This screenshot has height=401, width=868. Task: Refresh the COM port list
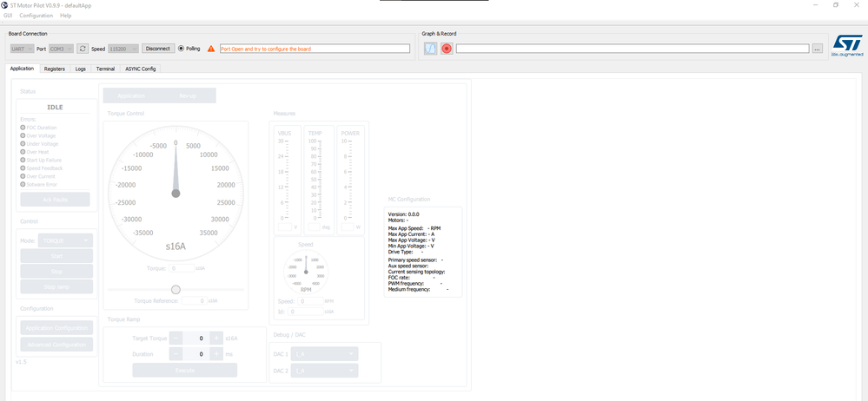coord(82,49)
